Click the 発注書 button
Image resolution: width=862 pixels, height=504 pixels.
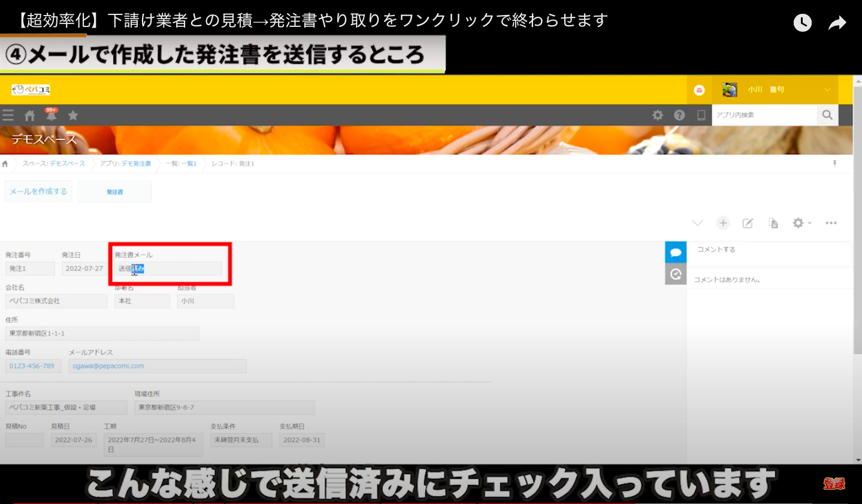pyautogui.click(x=114, y=192)
